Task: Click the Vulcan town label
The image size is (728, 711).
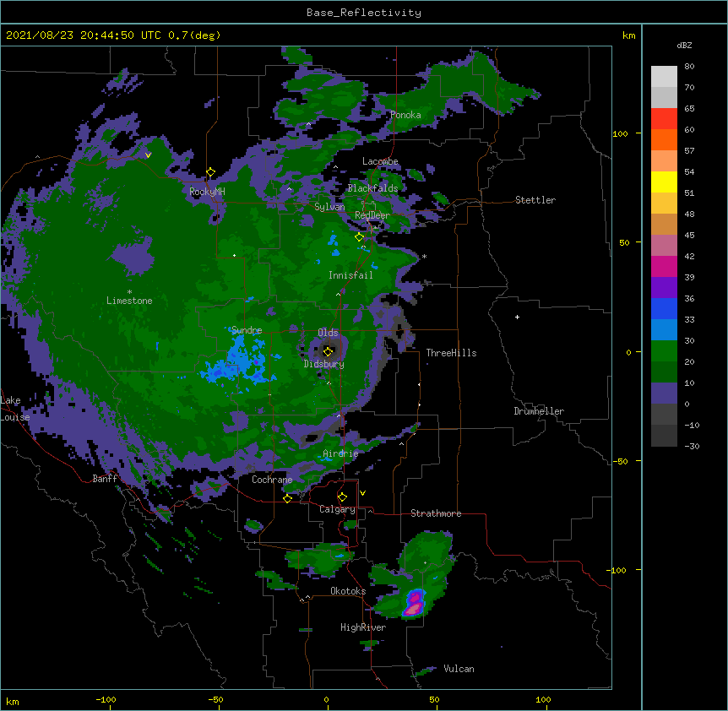Action: (459, 669)
